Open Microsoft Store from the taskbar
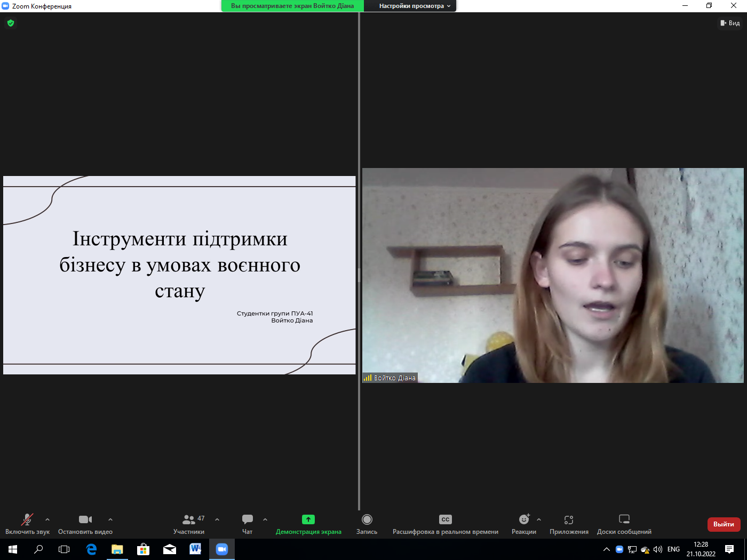The width and height of the screenshot is (747, 560). coord(143,549)
